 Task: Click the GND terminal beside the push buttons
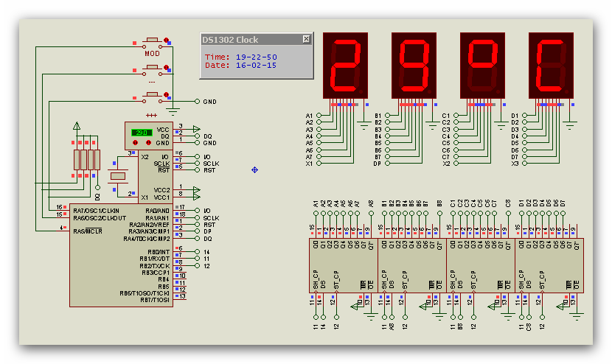[x=197, y=102]
